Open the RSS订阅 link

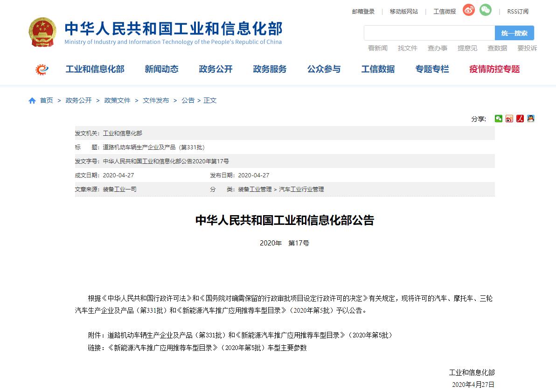[518, 12]
